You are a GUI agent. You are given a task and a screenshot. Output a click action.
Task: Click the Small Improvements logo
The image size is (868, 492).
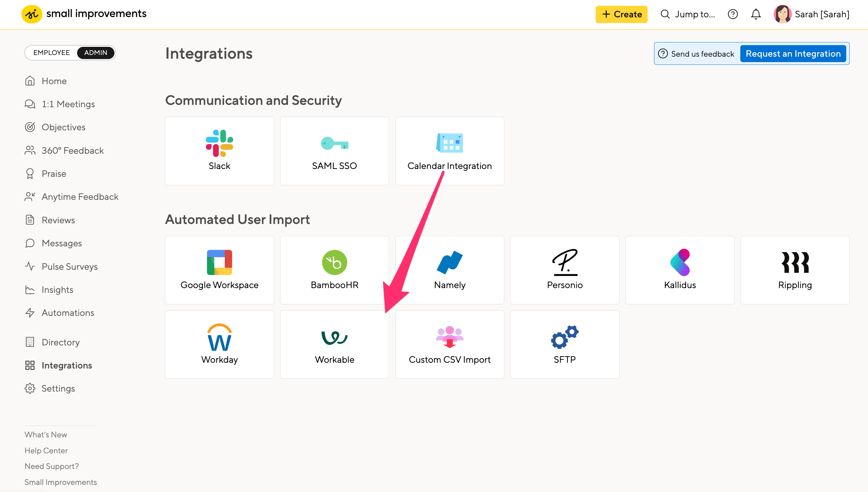coord(84,14)
